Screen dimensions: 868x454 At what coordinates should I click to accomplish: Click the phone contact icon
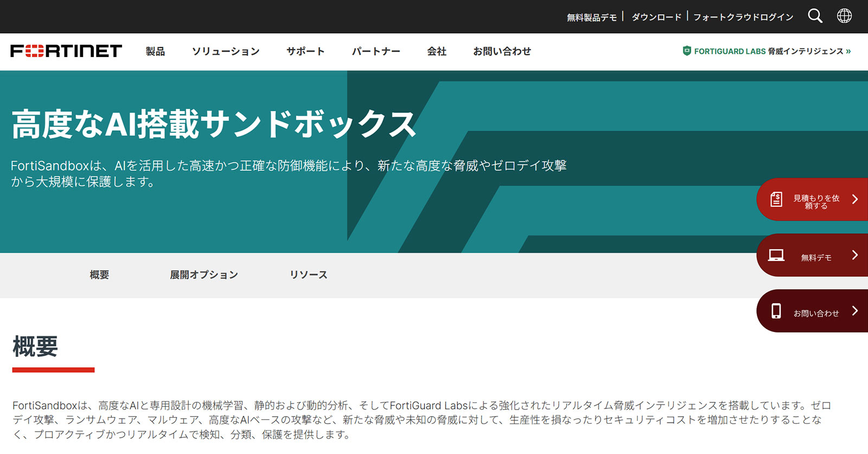pos(776,311)
